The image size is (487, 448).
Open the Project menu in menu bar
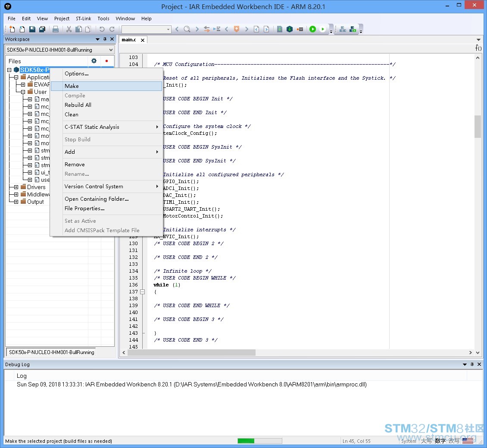pos(62,19)
